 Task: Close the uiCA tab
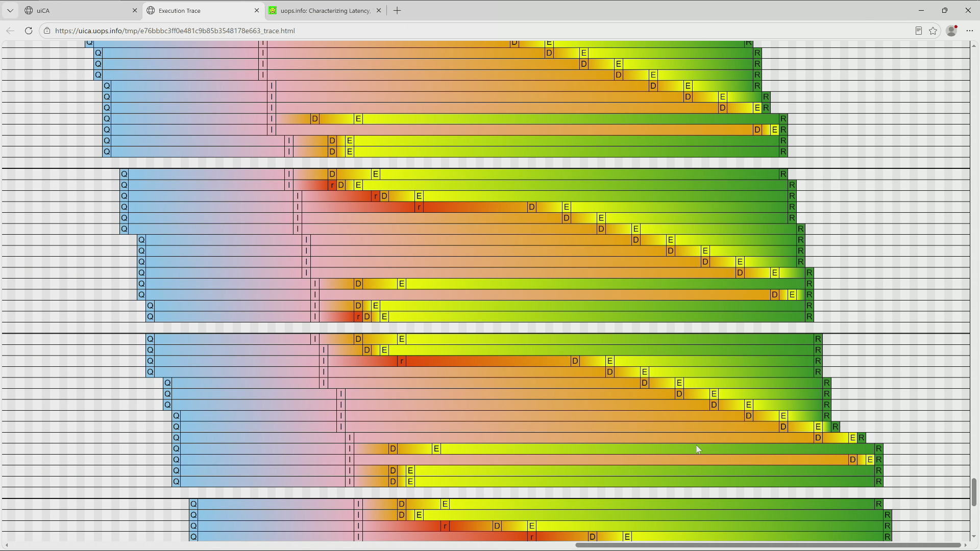135,10
